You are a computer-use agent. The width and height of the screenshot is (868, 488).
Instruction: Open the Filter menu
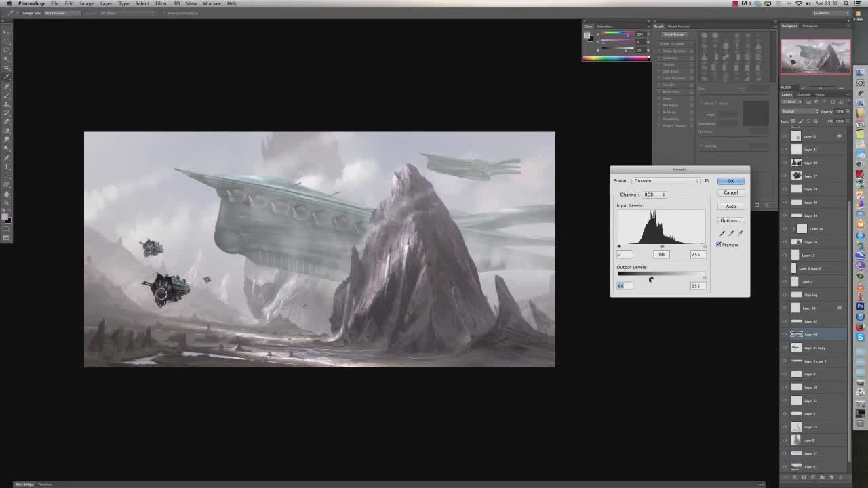[x=161, y=3]
